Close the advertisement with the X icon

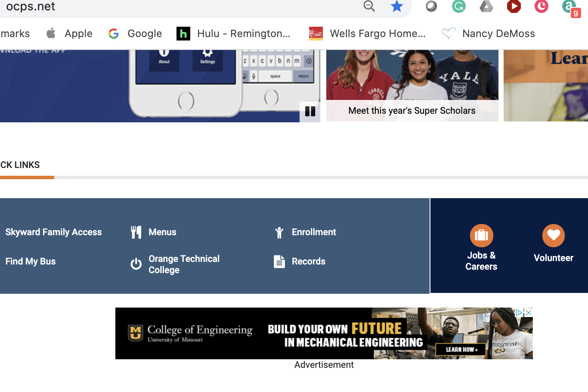tap(529, 312)
